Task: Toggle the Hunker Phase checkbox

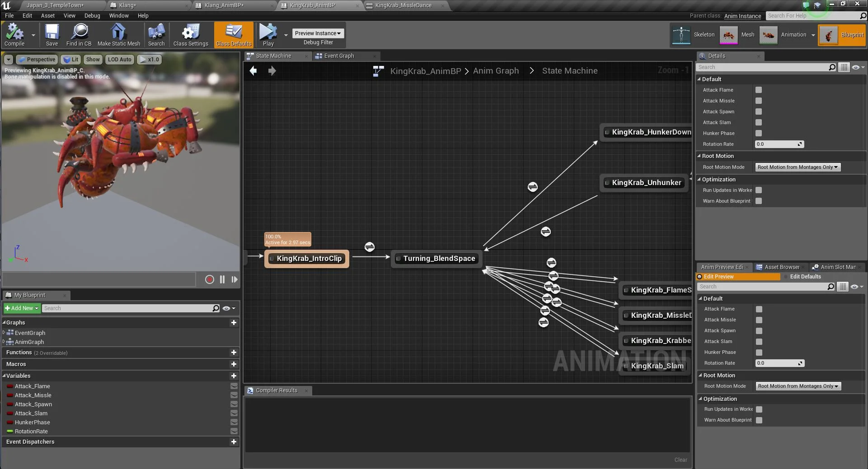Action: tap(758, 133)
